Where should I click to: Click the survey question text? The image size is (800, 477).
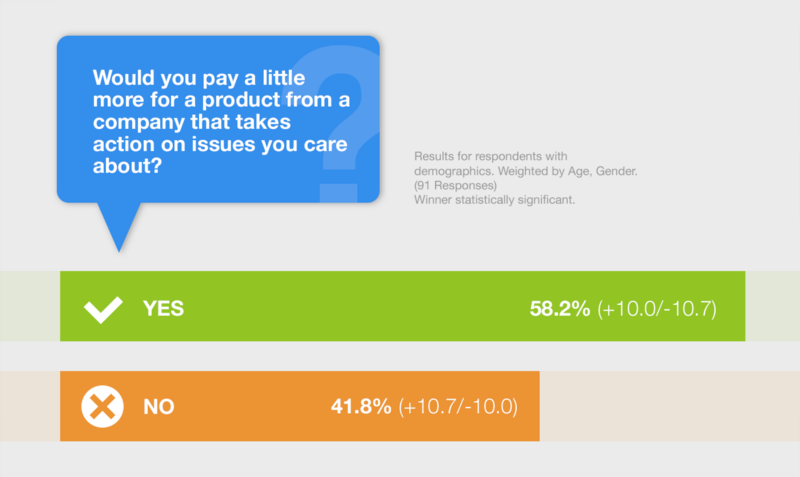221,121
